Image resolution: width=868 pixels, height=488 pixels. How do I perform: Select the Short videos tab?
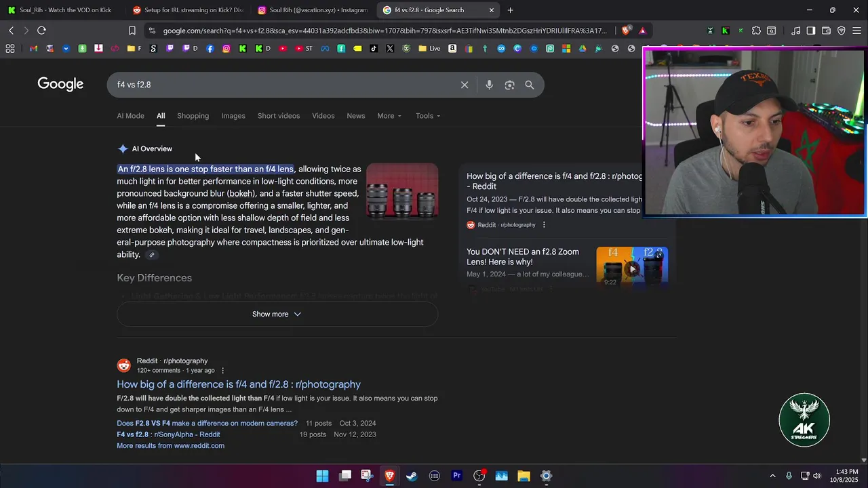coord(279,116)
